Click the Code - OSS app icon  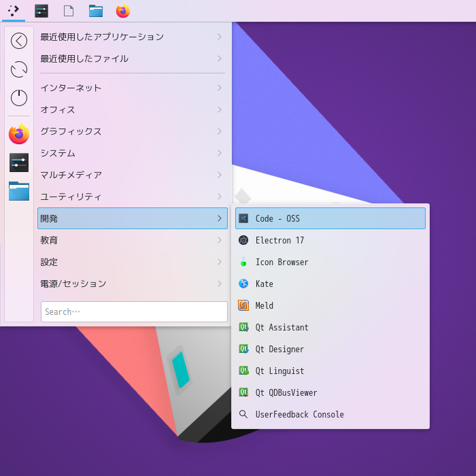(243, 218)
